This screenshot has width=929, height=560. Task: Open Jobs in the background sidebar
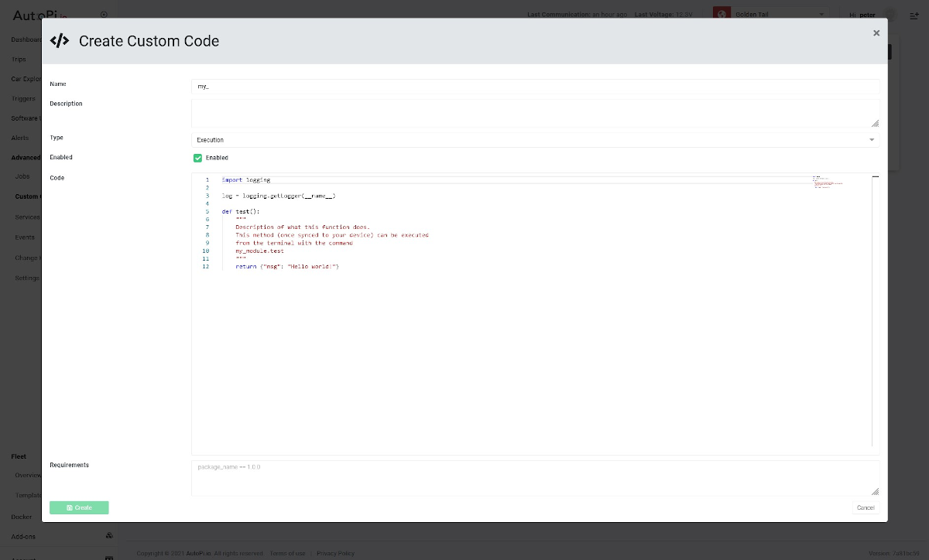22,176
